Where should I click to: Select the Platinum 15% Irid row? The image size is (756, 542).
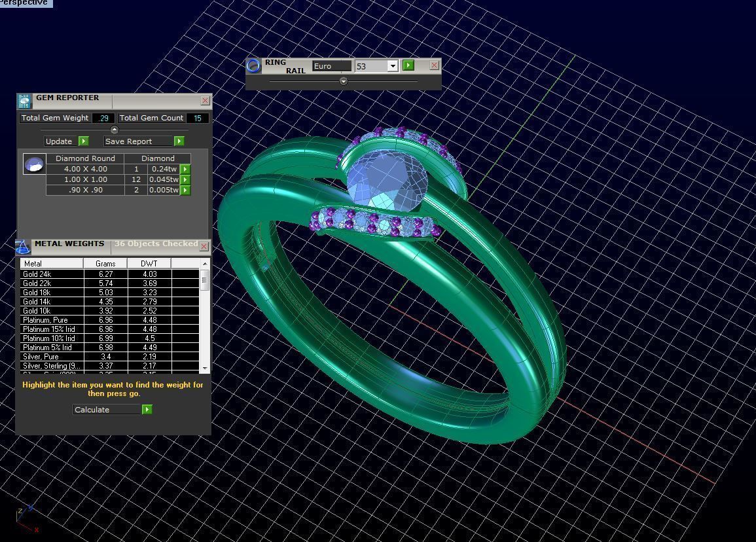point(110,329)
